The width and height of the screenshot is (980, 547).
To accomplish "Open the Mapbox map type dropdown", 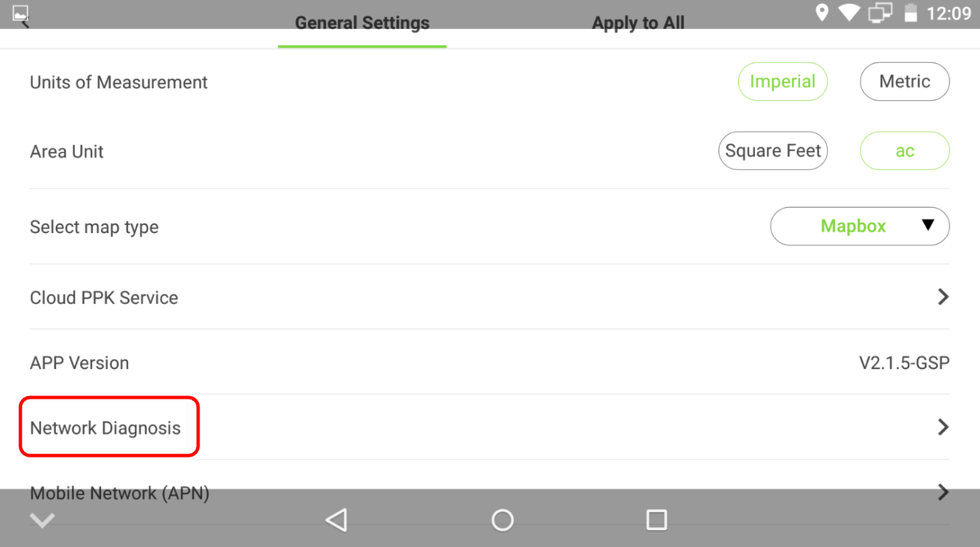I will (859, 226).
